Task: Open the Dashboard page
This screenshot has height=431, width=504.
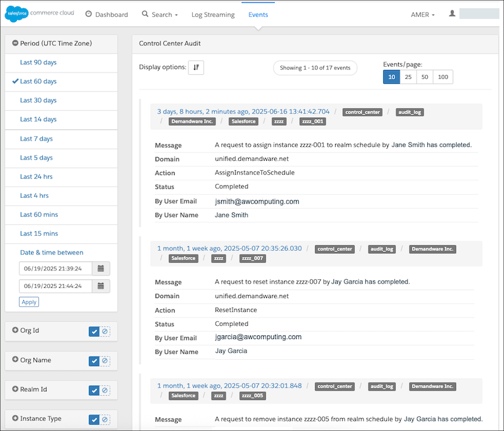Action: point(106,14)
